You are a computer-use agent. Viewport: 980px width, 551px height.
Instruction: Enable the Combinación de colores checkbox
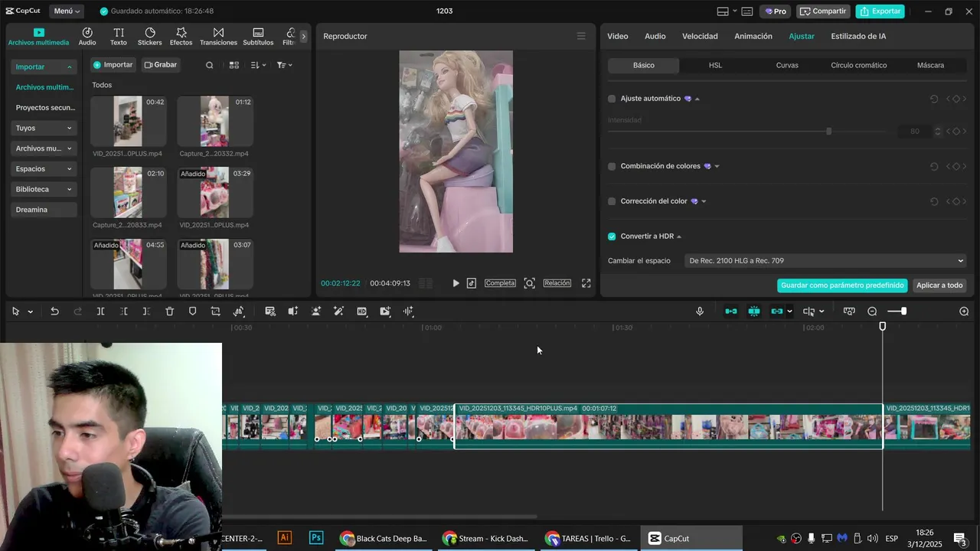612,166
